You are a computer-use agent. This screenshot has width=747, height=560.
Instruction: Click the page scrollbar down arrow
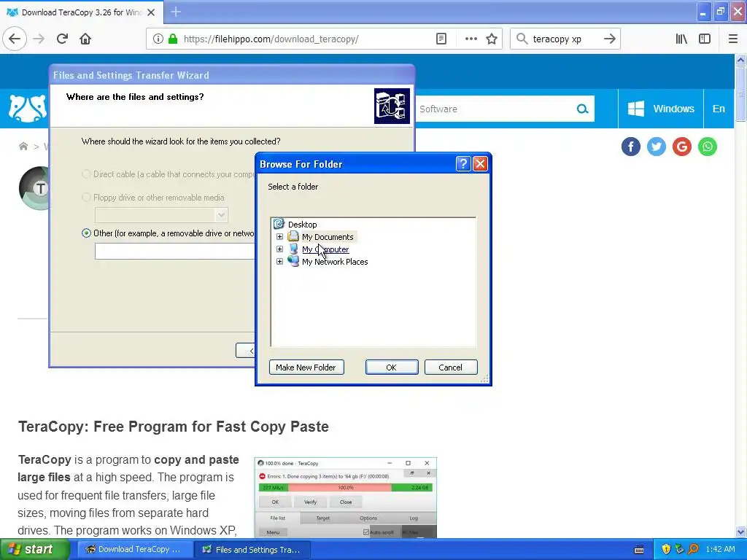click(740, 532)
